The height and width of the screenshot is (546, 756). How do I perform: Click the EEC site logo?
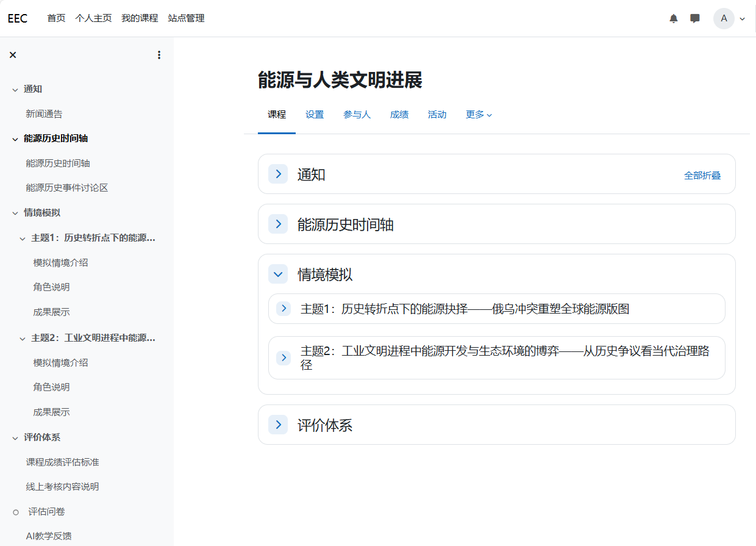(x=18, y=18)
